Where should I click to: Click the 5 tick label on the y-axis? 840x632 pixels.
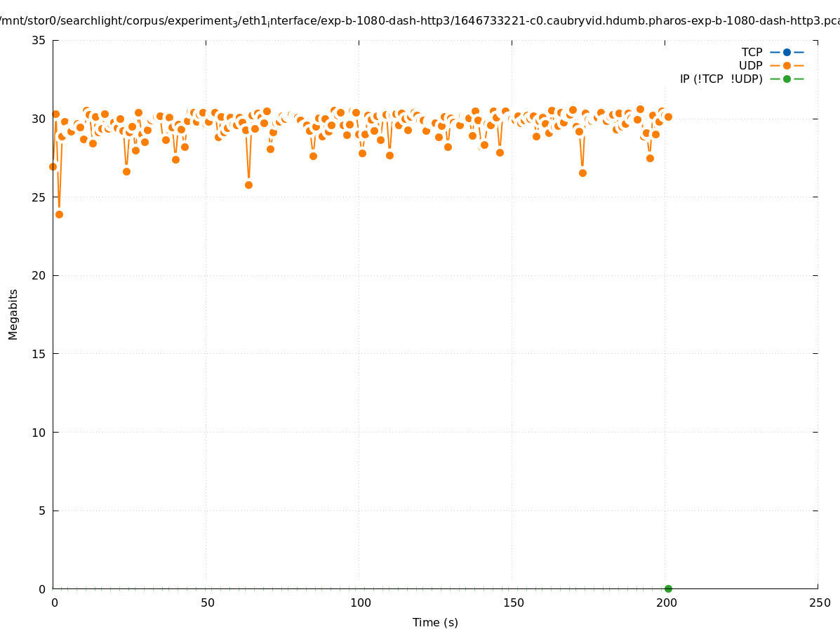(x=42, y=511)
